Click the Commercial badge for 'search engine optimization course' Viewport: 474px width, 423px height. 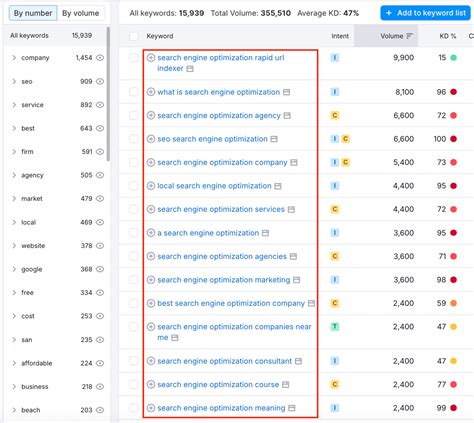335,384
